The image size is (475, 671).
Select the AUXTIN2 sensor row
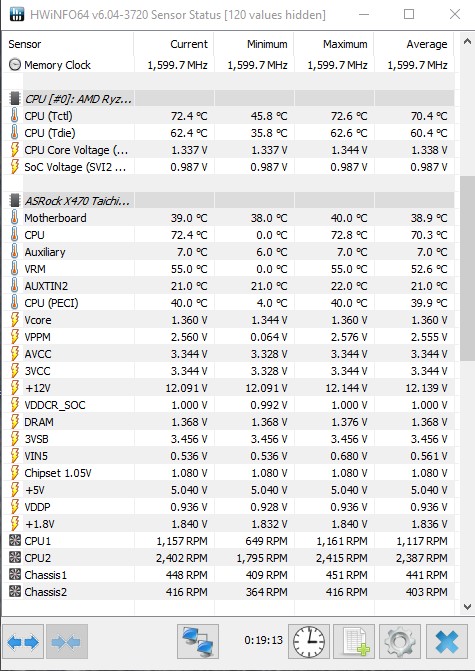click(230, 286)
